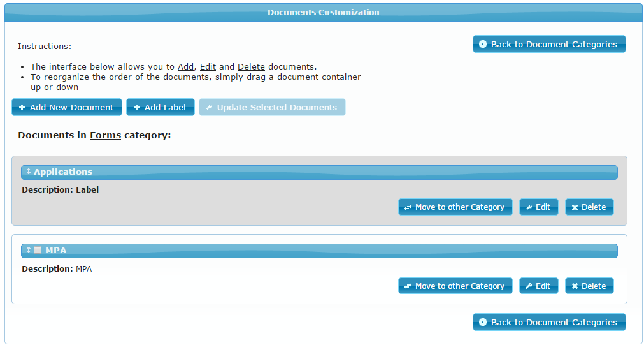Click the wrench icon on the MPA Edit button

coord(529,286)
